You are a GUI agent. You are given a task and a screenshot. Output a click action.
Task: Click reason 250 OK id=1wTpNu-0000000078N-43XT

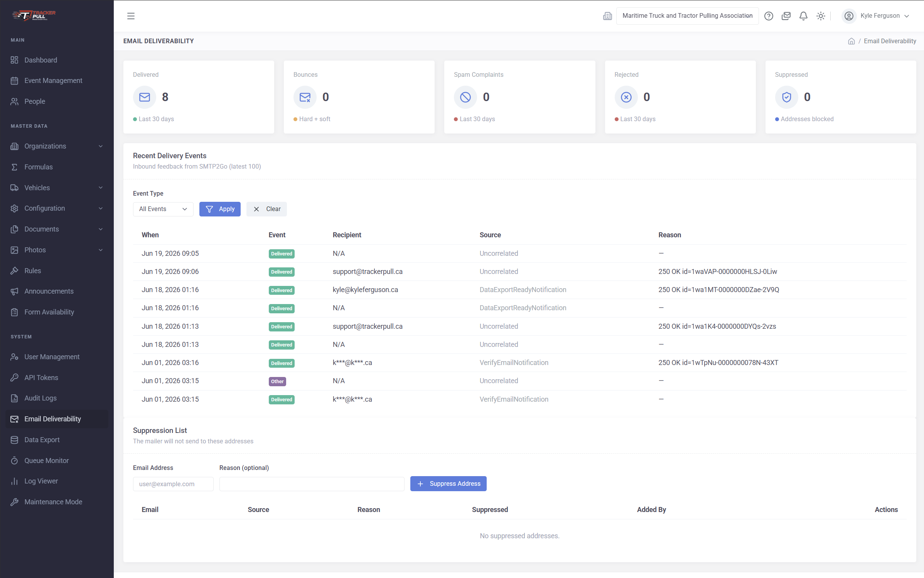click(x=718, y=363)
